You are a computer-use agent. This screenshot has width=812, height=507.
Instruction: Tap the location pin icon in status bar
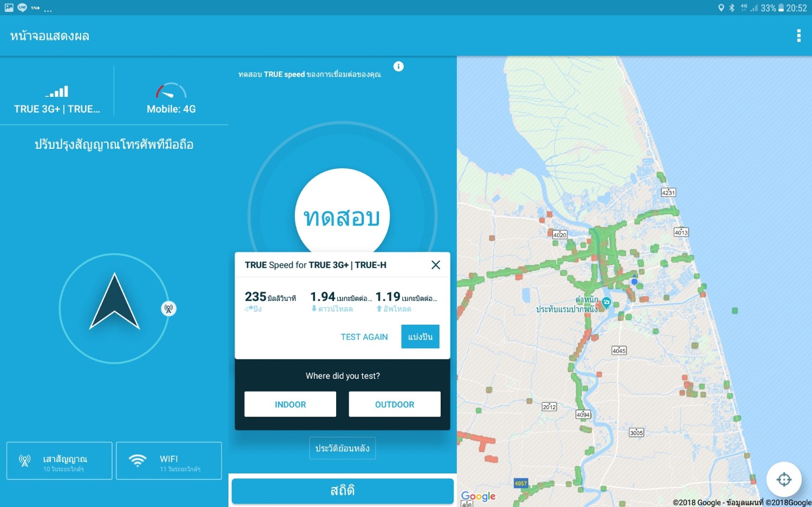(x=721, y=8)
